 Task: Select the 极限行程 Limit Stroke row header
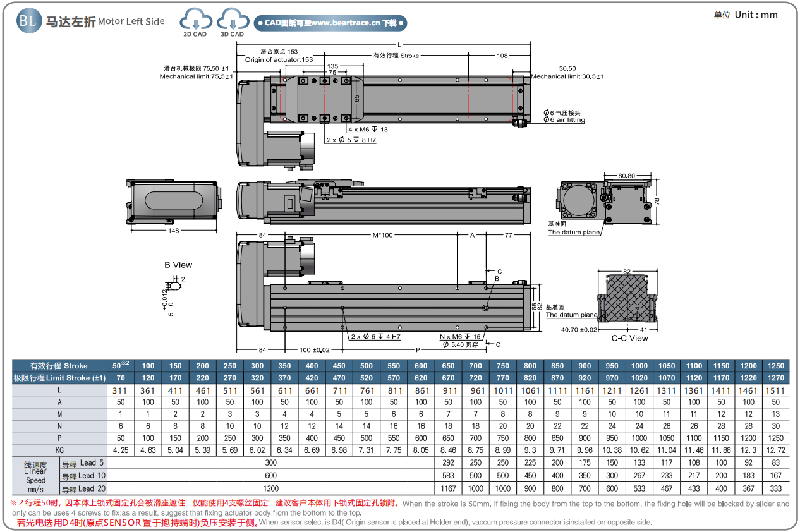click(x=59, y=378)
